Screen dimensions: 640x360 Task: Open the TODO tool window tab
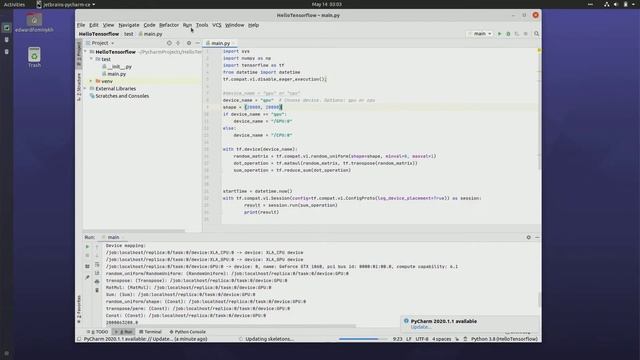point(98,332)
